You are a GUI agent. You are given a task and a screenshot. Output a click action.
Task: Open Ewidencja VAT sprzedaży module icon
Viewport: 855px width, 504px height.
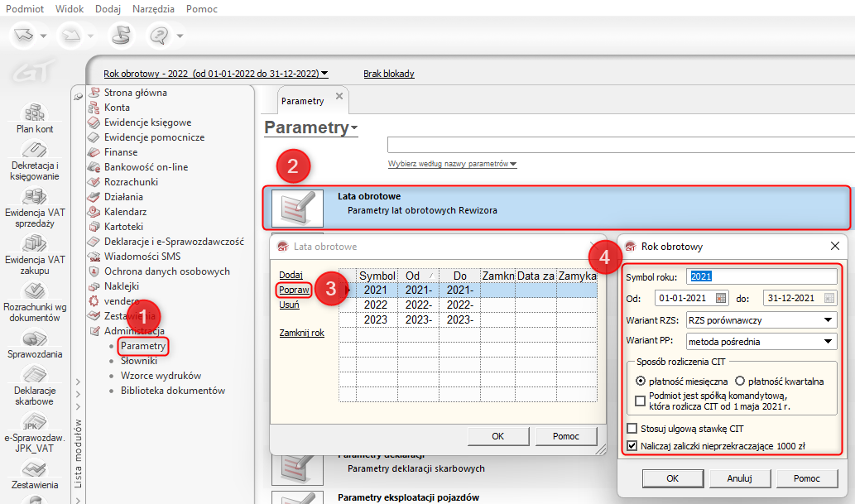click(x=35, y=196)
